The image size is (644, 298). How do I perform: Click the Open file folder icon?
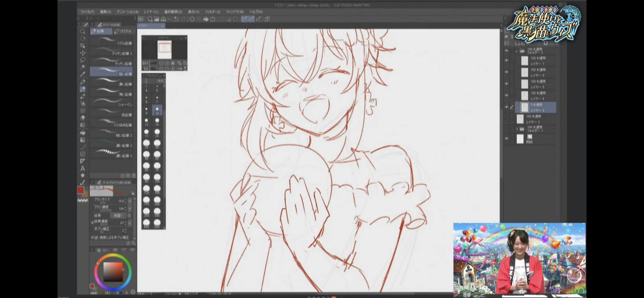pos(156,19)
